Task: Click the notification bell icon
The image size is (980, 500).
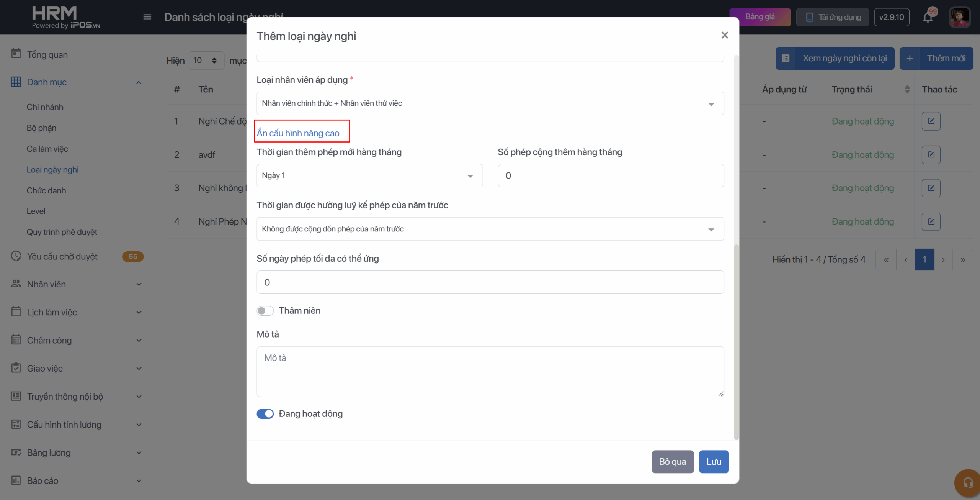Action: click(x=928, y=18)
